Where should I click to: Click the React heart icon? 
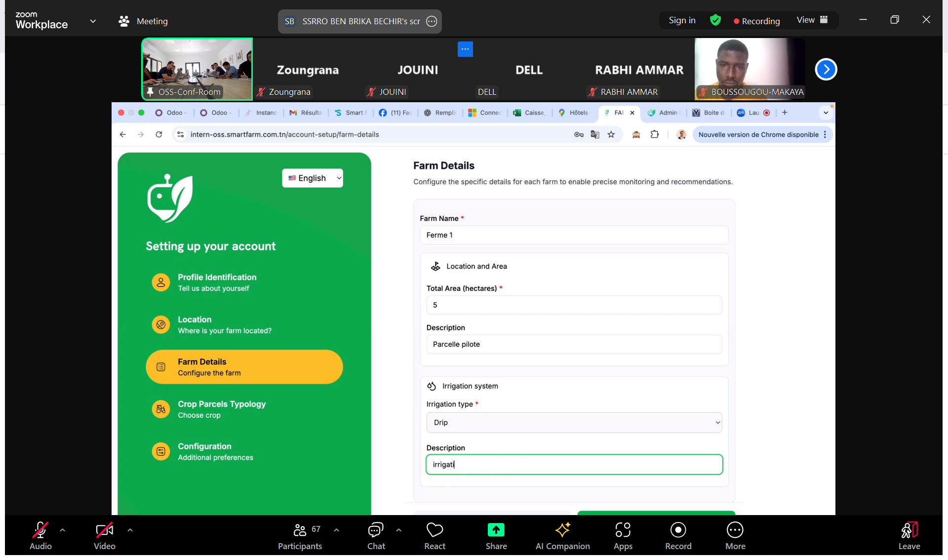[434, 530]
